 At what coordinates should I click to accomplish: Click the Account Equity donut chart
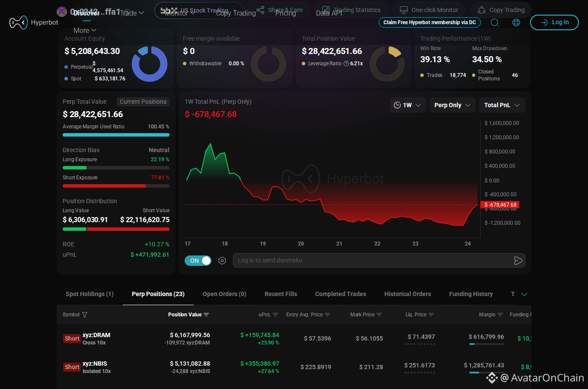tap(149, 64)
